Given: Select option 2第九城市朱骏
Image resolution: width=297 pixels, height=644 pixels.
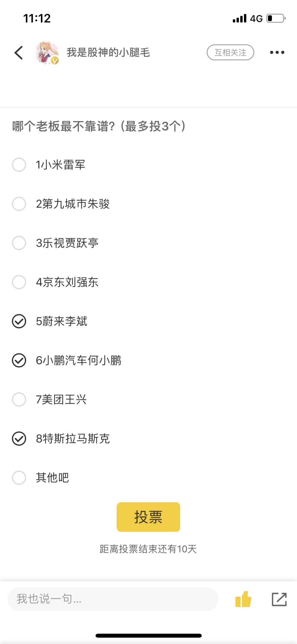Looking at the screenshot, I should tap(19, 204).
